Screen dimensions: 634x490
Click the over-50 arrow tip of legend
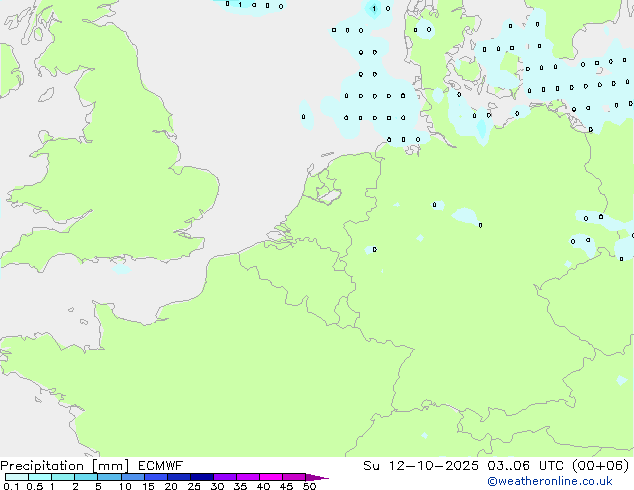click(x=317, y=477)
